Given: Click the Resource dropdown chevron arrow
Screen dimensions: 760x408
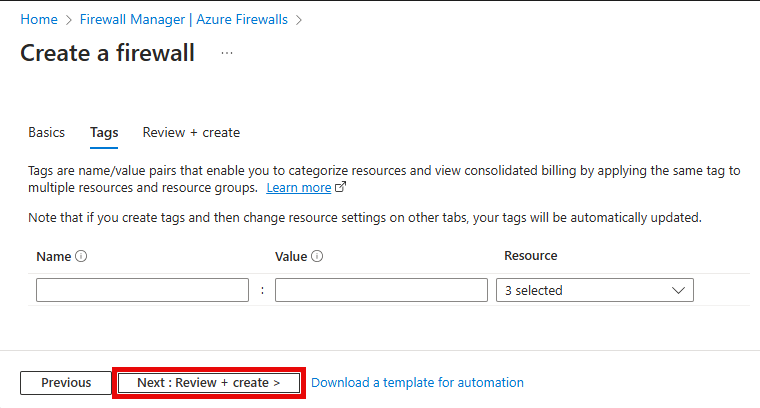Looking at the screenshot, I should pos(679,290).
